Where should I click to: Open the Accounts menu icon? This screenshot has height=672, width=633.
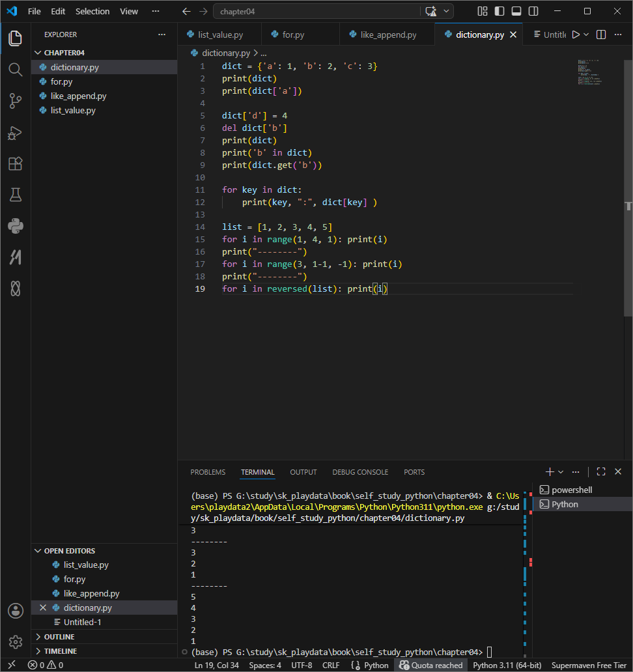pyautogui.click(x=16, y=611)
